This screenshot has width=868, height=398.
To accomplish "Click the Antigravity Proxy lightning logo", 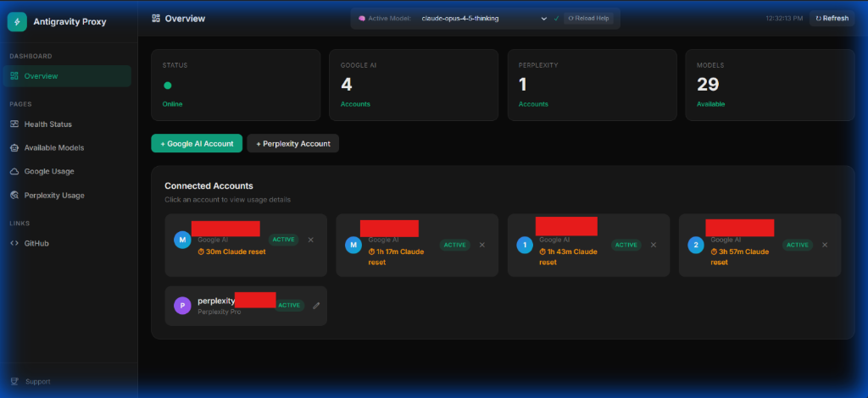I will pos(17,22).
